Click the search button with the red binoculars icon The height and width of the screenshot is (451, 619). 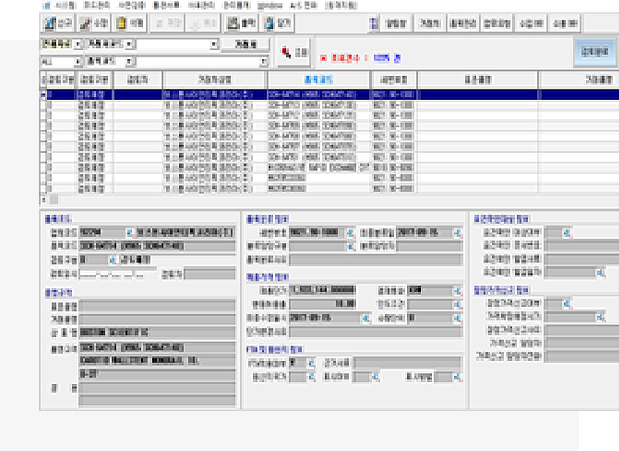[x=294, y=52]
